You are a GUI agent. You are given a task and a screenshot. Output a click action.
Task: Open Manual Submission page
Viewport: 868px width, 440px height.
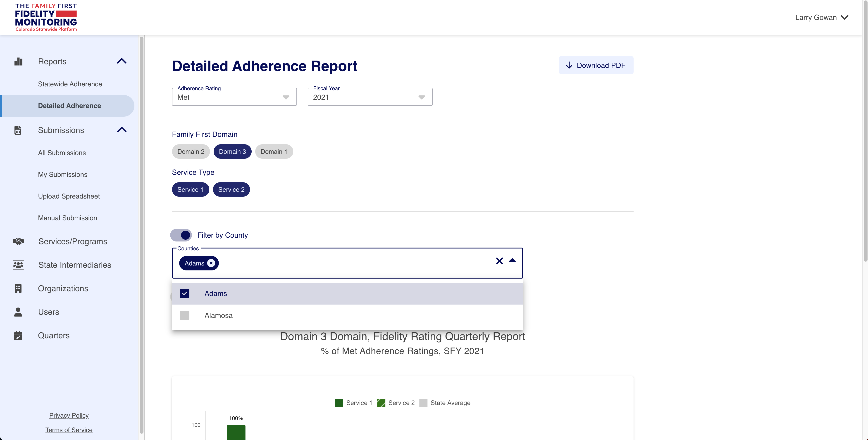point(68,218)
